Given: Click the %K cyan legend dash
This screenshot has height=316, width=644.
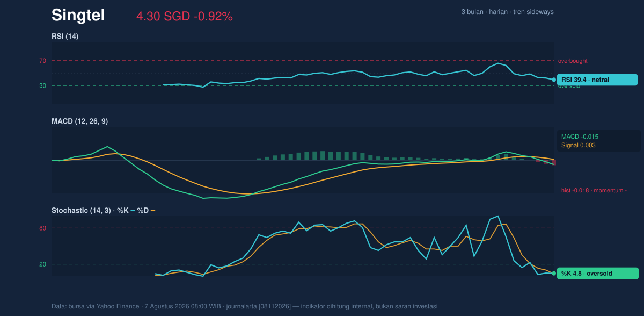Looking at the screenshot, I should [x=133, y=210].
